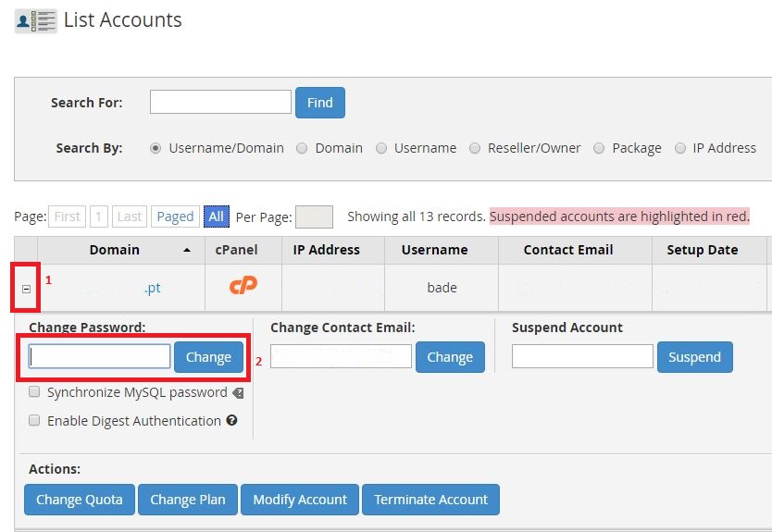Enable Synchronize MySQL password checkbox
Screen dimensions: 772x532
[34, 392]
